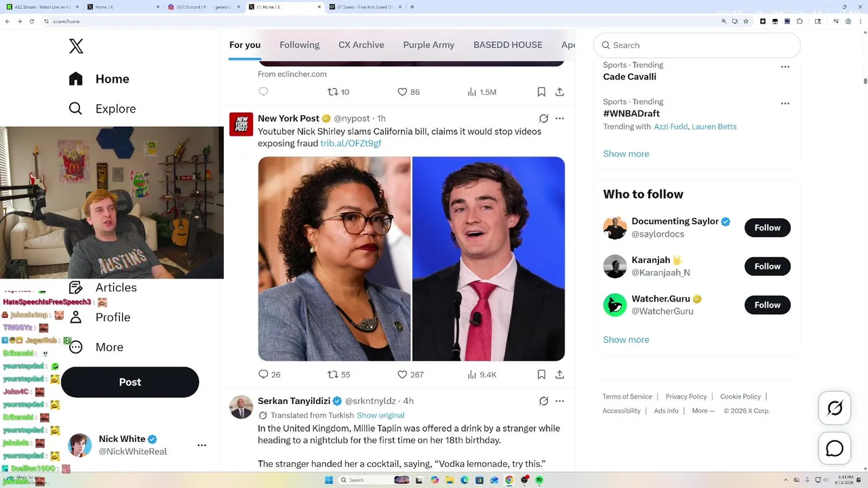The image size is (868, 488).
Task: Reload the page in the browser
Action: pyautogui.click(x=32, y=21)
